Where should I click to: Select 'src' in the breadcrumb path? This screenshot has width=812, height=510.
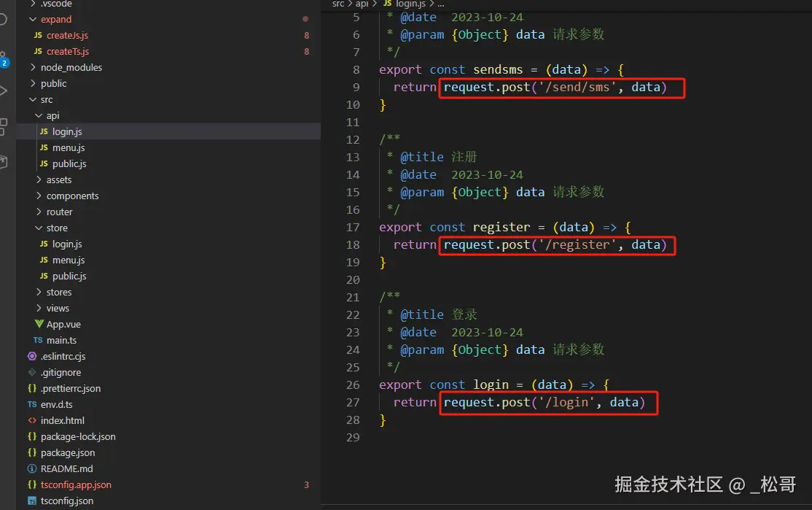[338, 4]
